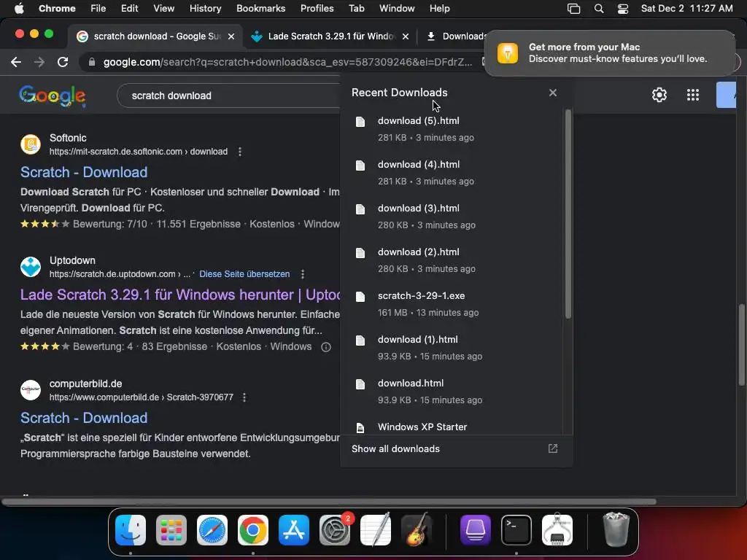Open Google quick settings gear
The image size is (747, 560).
[x=659, y=95]
